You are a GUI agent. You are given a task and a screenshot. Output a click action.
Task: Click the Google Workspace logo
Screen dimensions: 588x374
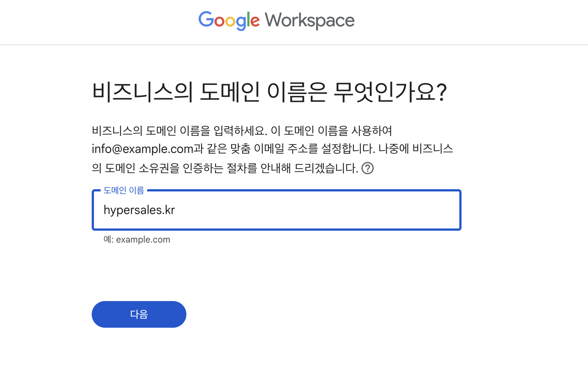[x=276, y=20]
